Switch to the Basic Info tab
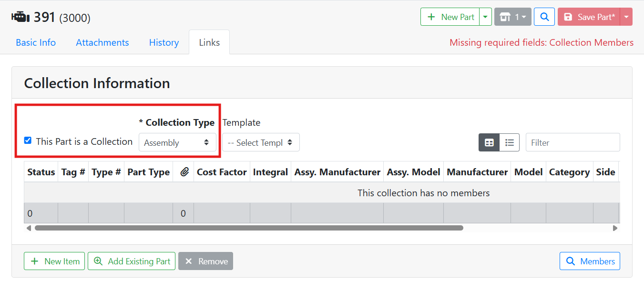 36,42
